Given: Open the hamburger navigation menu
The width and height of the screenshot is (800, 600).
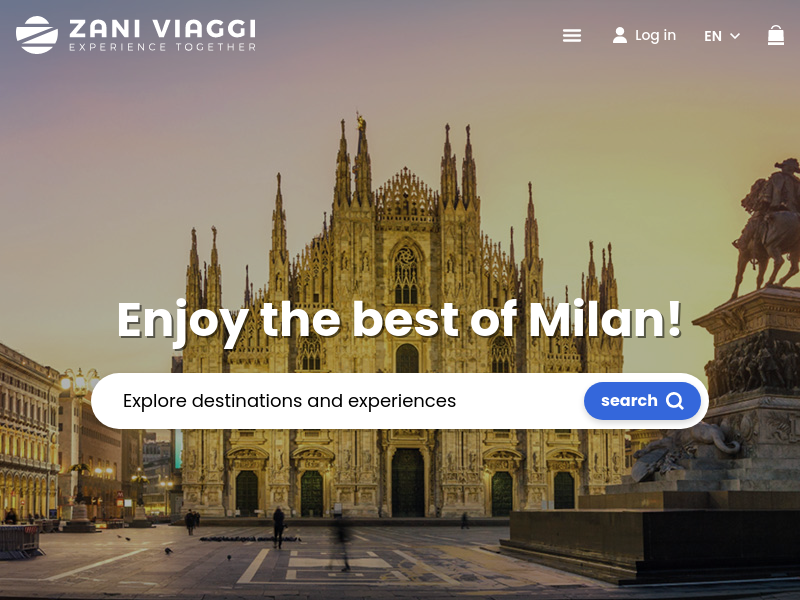Looking at the screenshot, I should point(572,36).
